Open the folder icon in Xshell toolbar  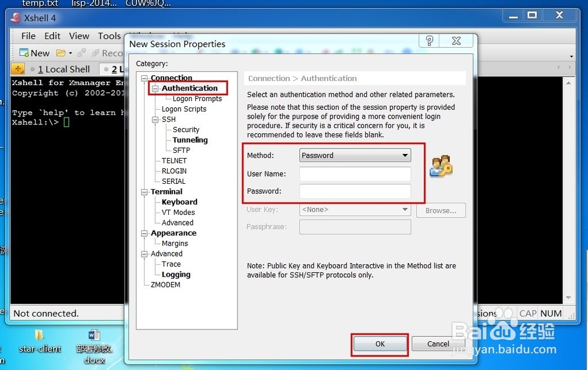coord(61,53)
